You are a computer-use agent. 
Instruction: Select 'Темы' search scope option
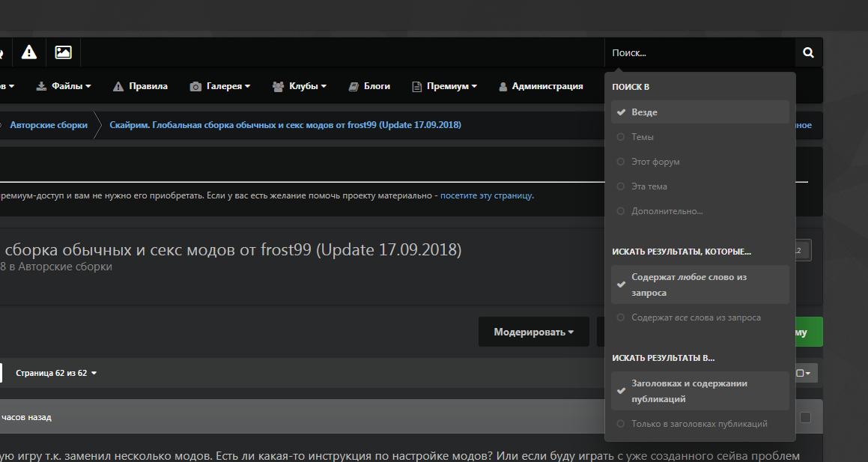[642, 137]
